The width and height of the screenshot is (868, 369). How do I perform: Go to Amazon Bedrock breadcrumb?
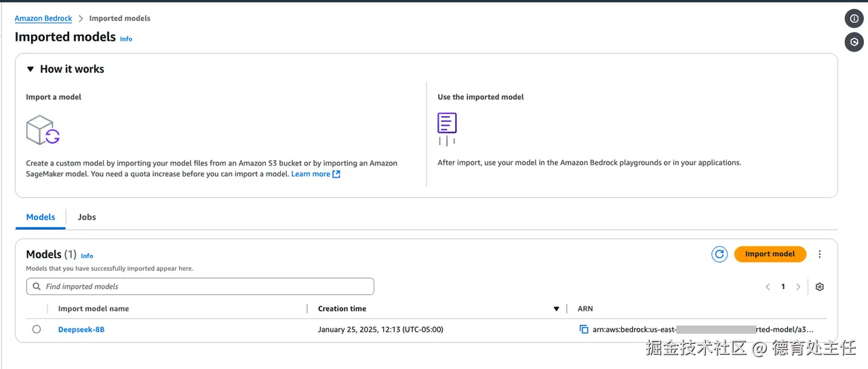point(43,18)
